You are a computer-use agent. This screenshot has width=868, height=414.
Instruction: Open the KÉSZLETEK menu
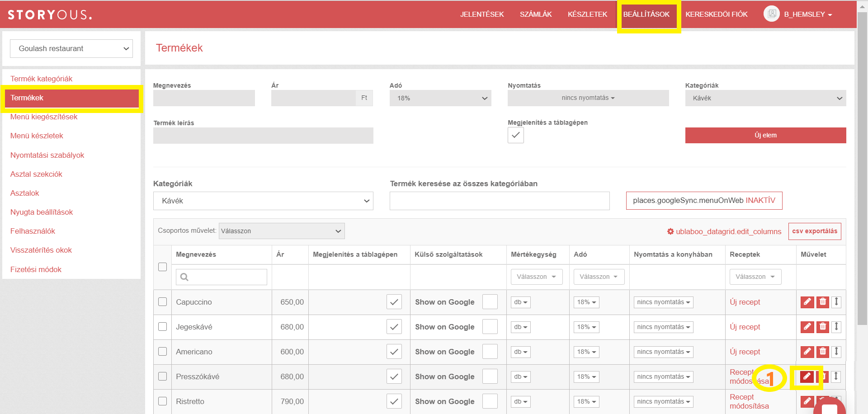point(588,14)
